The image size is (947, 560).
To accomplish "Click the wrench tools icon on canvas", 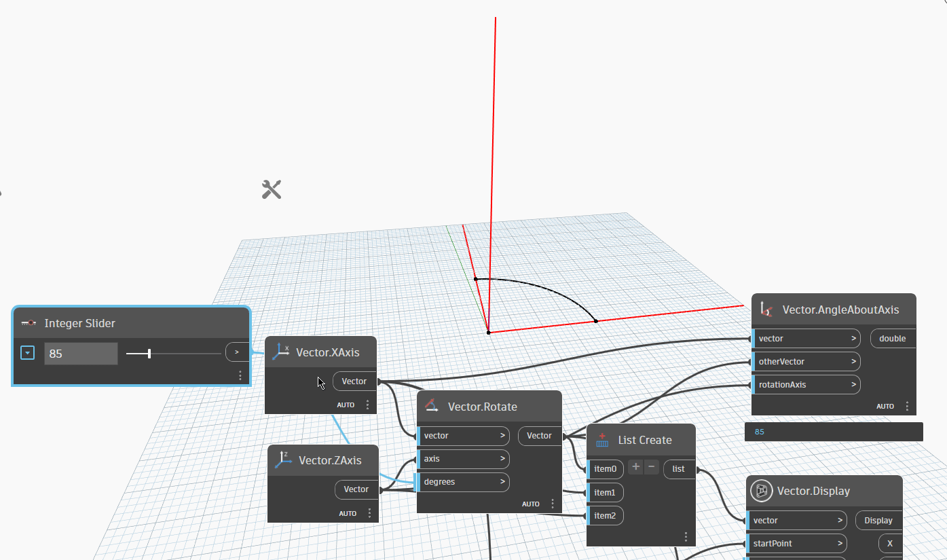I will point(272,189).
